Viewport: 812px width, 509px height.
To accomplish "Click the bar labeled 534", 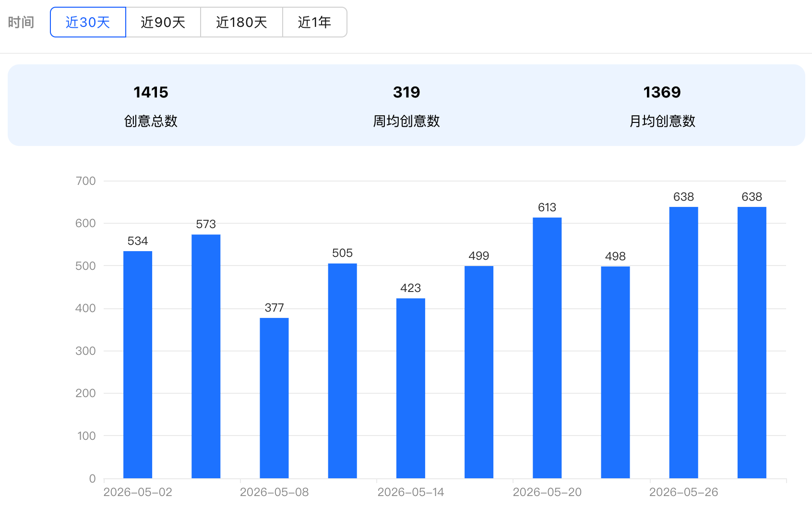I will pyautogui.click(x=138, y=364).
